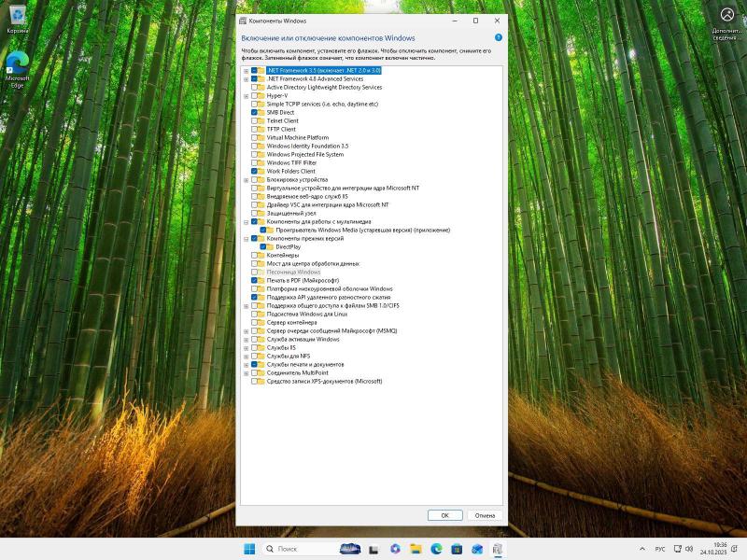Check the Подсистема Windows для Linux box
The width and height of the screenshot is (747, 560).
coord(254,314)
